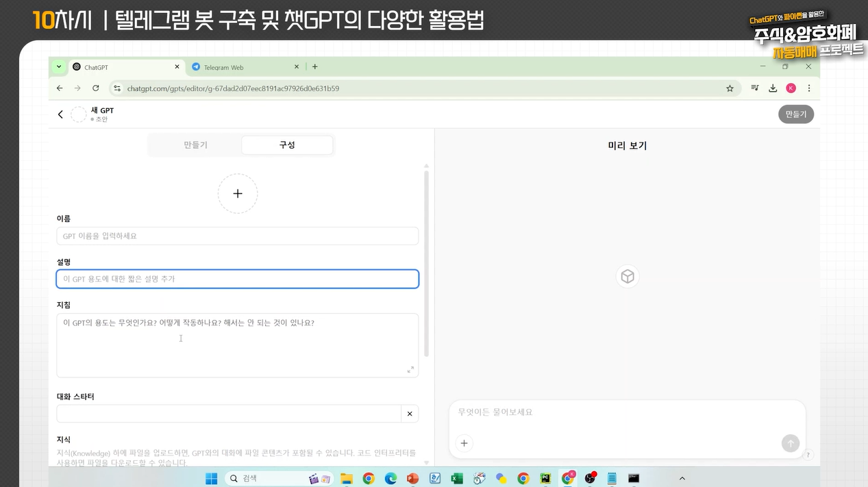
Task: Click into the 지침 instructions text area
Action: 237,345
